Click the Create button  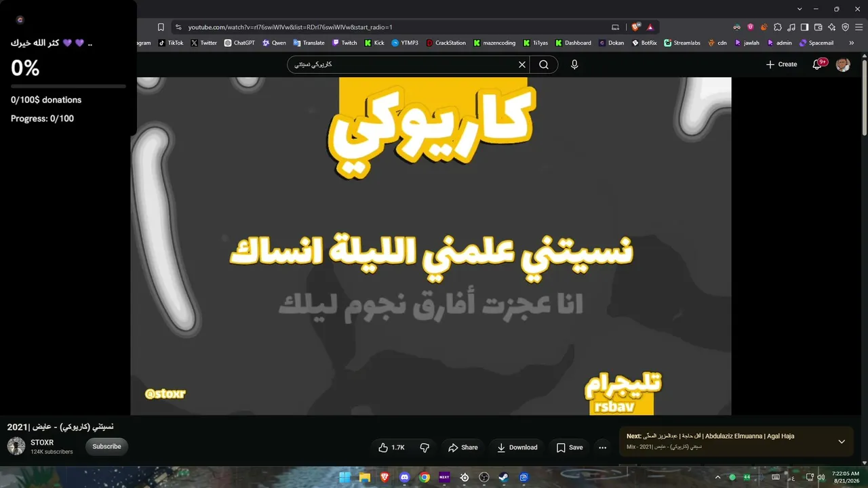781,64
